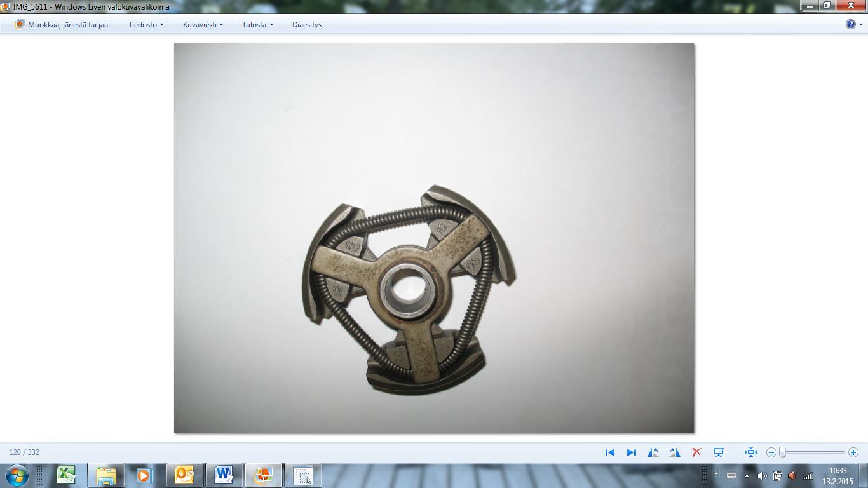The height and width of the screenshot is (488, 868).
Task: Open the white speaker volume icon
Action: point(762,475)
